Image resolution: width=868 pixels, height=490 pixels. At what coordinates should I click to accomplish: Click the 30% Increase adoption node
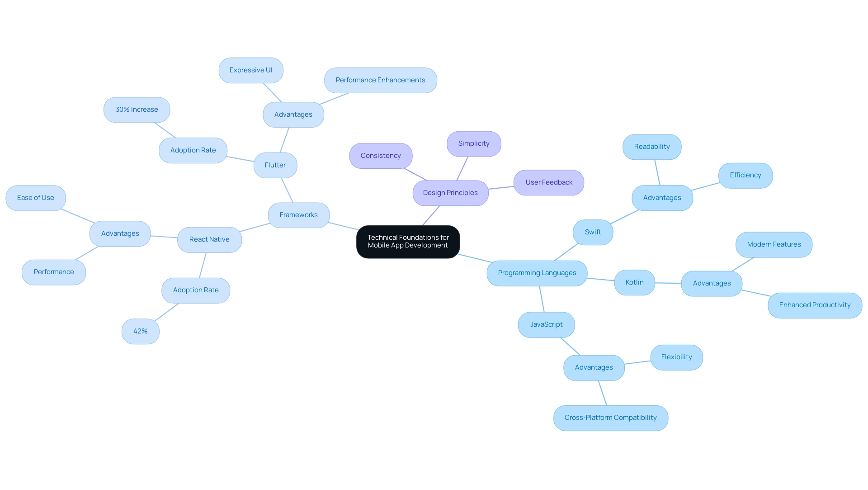pos(137,109)
